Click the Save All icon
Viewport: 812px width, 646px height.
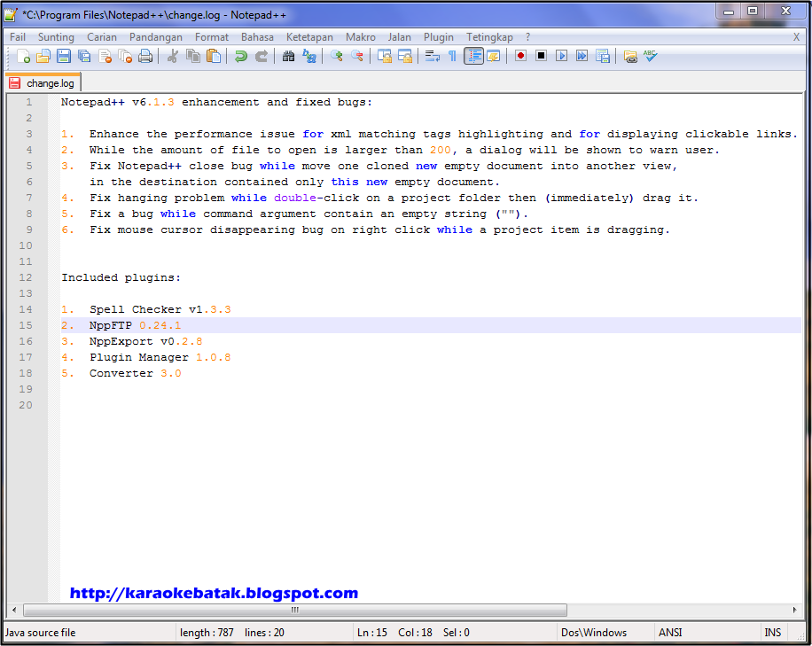click(x=84, y=56)
